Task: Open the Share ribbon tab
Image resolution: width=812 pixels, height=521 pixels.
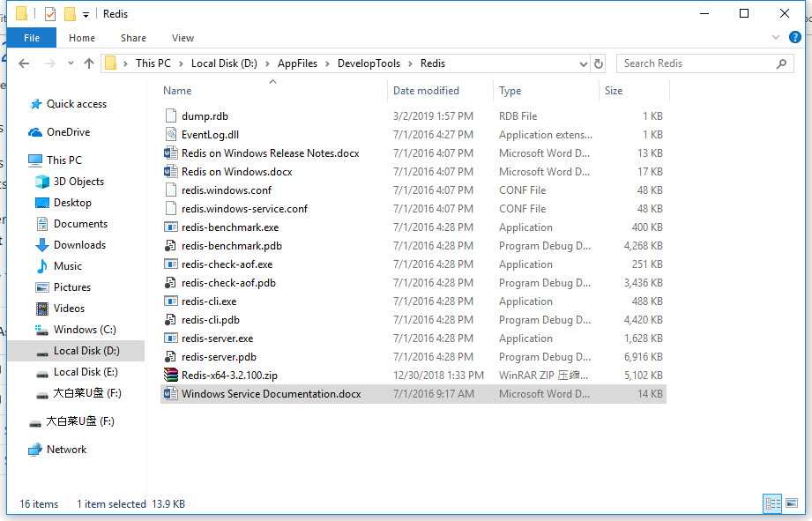Action: coord(133,38)
